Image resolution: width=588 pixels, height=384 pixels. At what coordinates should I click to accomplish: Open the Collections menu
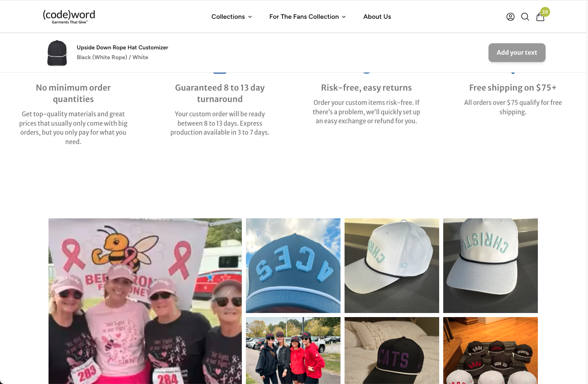(x=228, y=17)
